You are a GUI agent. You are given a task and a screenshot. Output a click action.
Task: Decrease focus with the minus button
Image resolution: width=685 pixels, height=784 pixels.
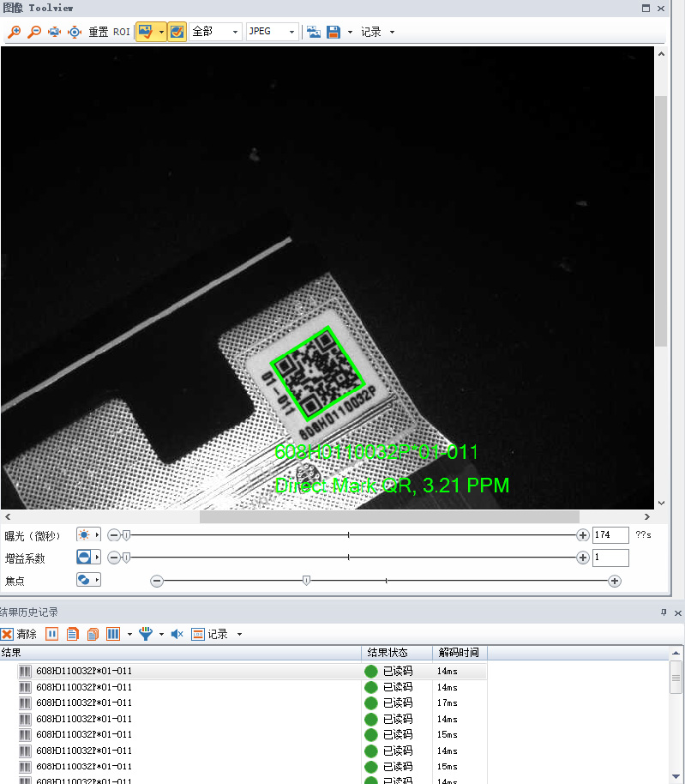[x=157, y=581]
